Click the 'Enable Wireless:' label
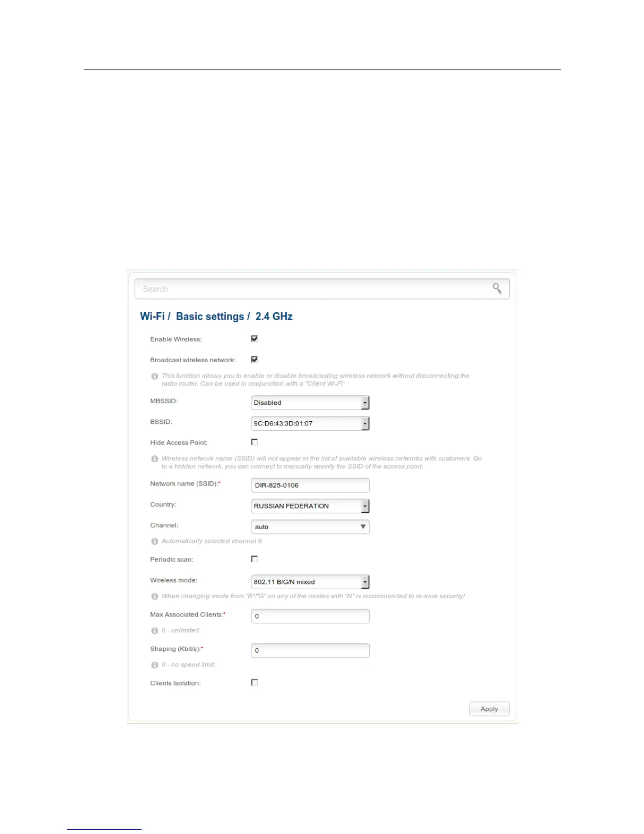644x834 pixels. (x=176, y=340)
